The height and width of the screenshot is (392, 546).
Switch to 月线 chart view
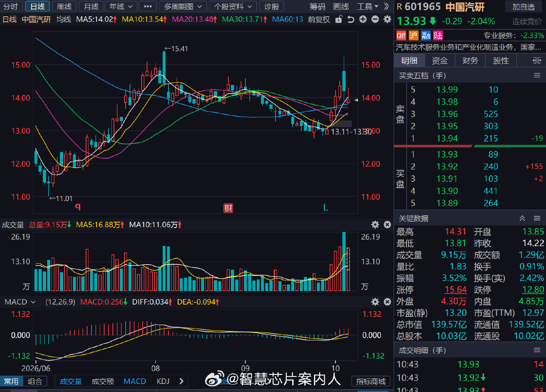click(91, 7)
